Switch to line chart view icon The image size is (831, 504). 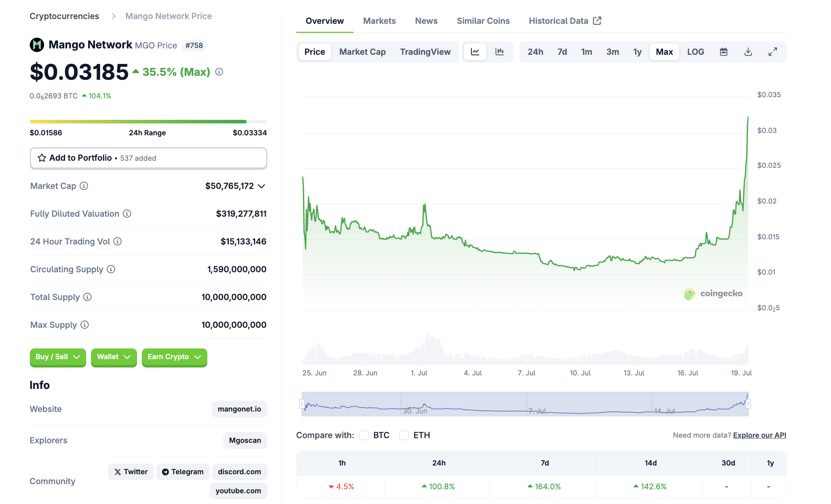click(475, 52)
